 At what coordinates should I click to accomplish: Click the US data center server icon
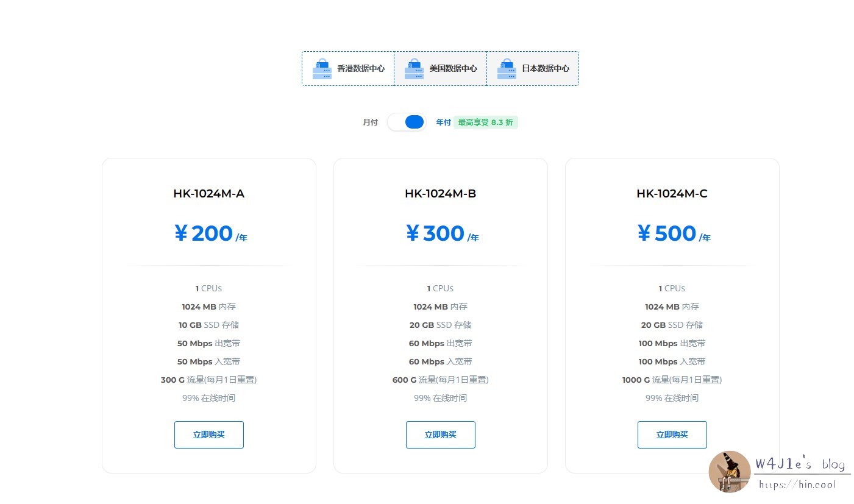pyautogui.click(x=415, y=69)
